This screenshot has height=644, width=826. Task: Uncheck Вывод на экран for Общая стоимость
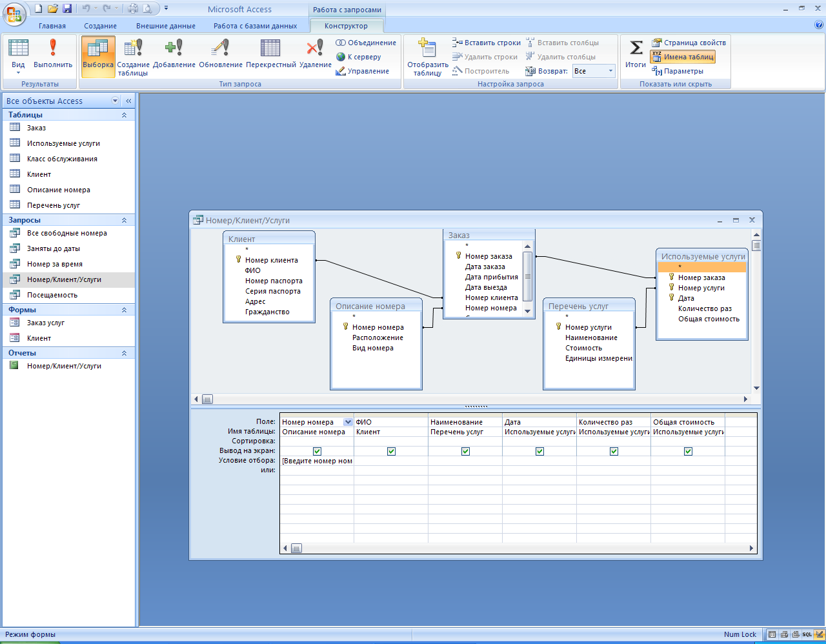pos(688,451)
